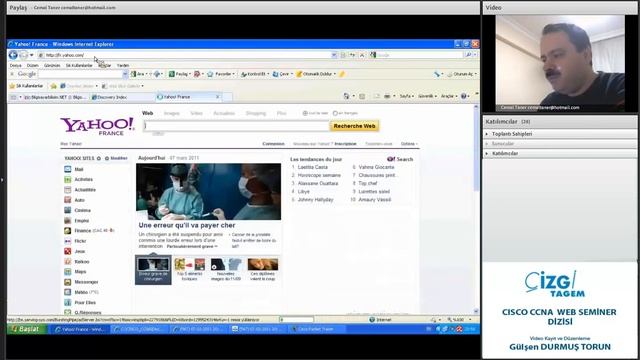Click the add to favorites bar star icon
640x360 pixels.
pyautogui.click(x=53, y=86)
